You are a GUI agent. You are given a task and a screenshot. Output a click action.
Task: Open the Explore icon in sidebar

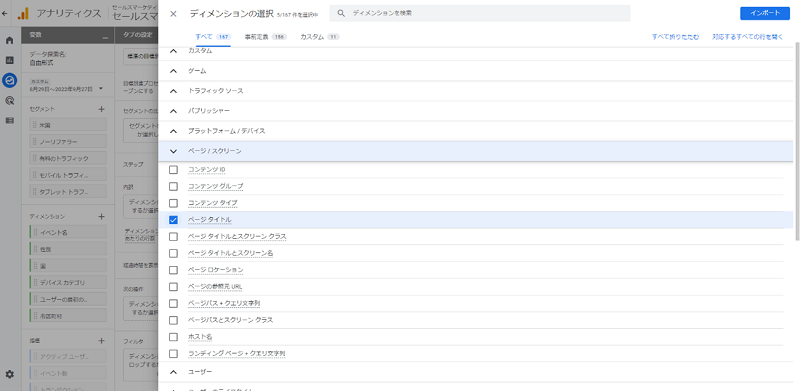tap(10, 80)
